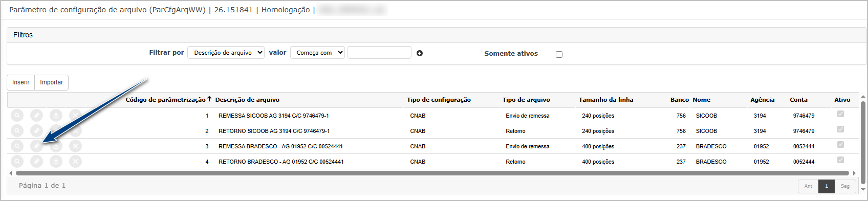
Task: Go to next page with Seg button
Action: click(x=845, y=186)
